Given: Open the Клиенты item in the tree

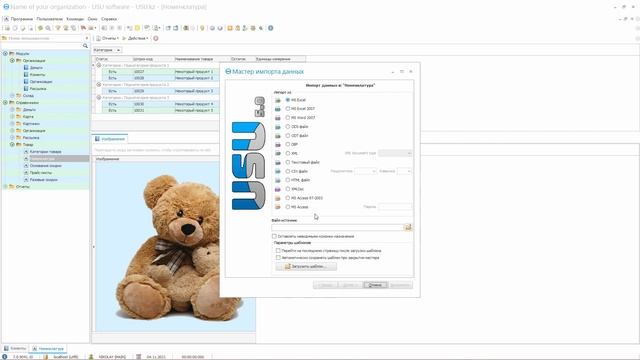Looking at the screenshot, I should [x=37, y=75].
